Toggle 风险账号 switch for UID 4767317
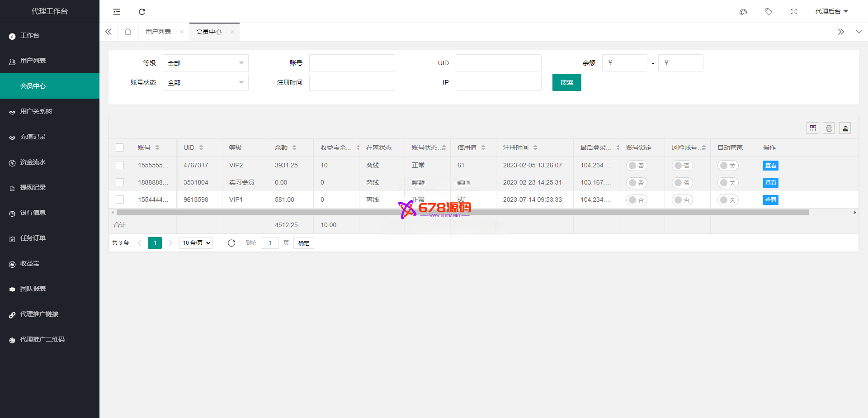Screen dimensions: 868x418 (682, 166)
